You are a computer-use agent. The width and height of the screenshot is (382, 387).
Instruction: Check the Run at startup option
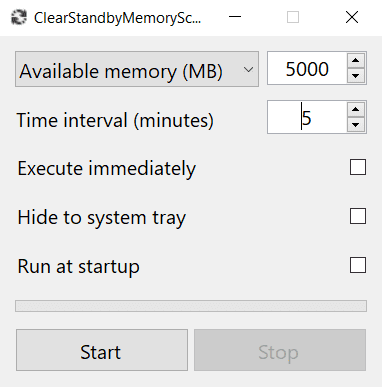[x=358, y=265]
